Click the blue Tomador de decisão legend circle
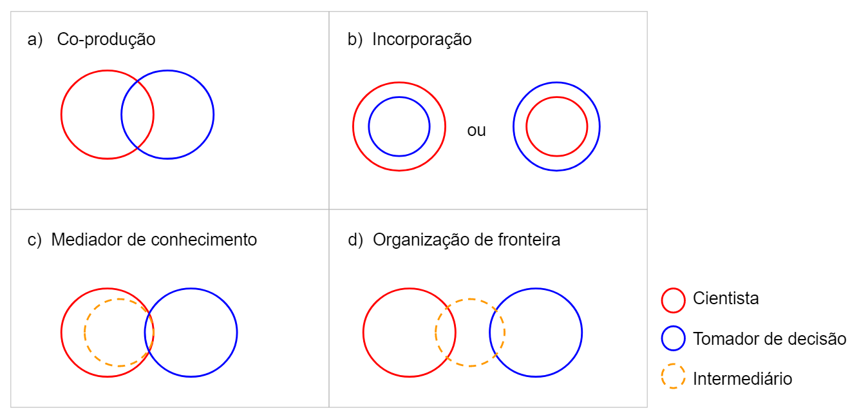 point(674,338)
